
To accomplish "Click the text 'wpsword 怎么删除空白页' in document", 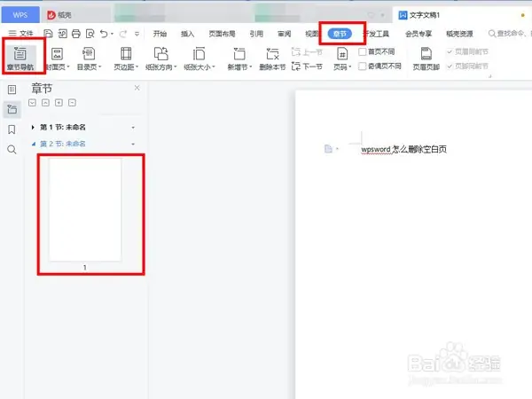I will point(403,149).
